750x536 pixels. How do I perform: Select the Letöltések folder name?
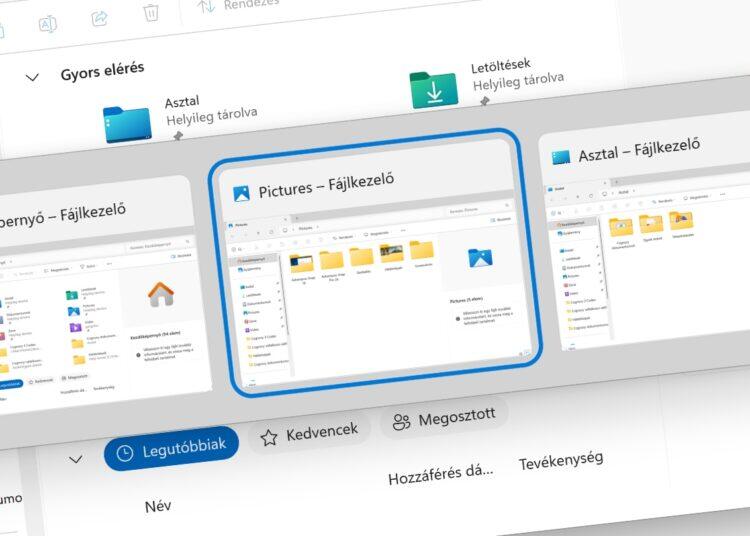501,66
